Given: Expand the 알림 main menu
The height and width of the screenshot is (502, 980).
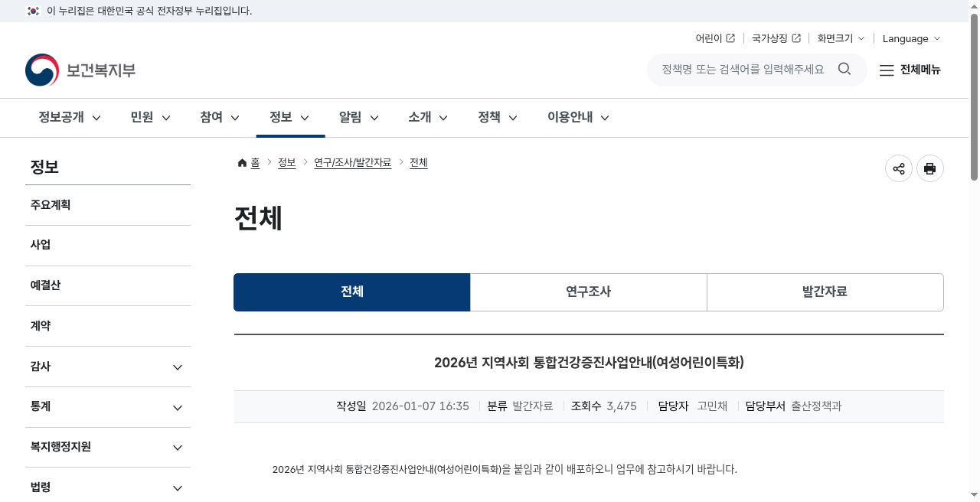Looking at the screenshot, I should point(359,117).
